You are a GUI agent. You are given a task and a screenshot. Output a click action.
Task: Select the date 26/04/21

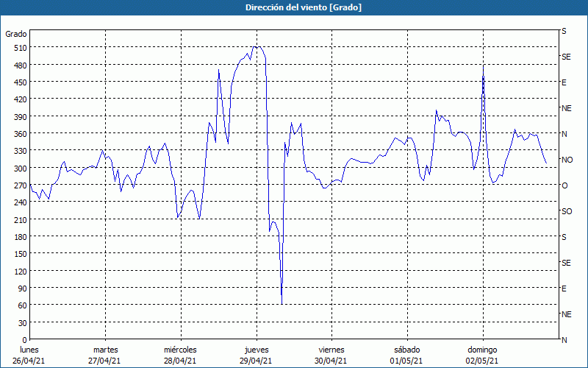click(29, 361)
